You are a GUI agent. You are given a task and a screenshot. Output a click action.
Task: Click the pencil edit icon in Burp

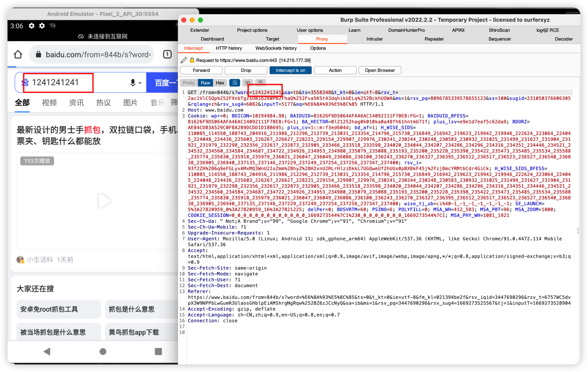pyautogui.click(x=184, y=60)
